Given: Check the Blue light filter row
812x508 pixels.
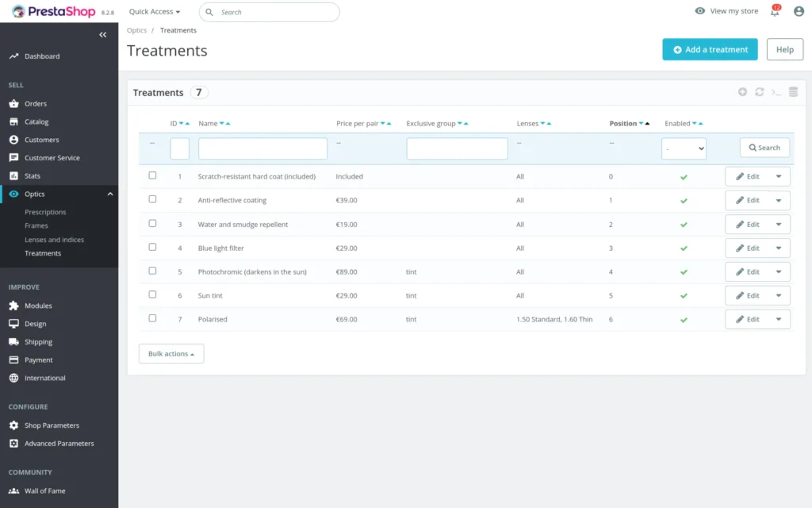Looking at the screenshot, I should point(152,248).
